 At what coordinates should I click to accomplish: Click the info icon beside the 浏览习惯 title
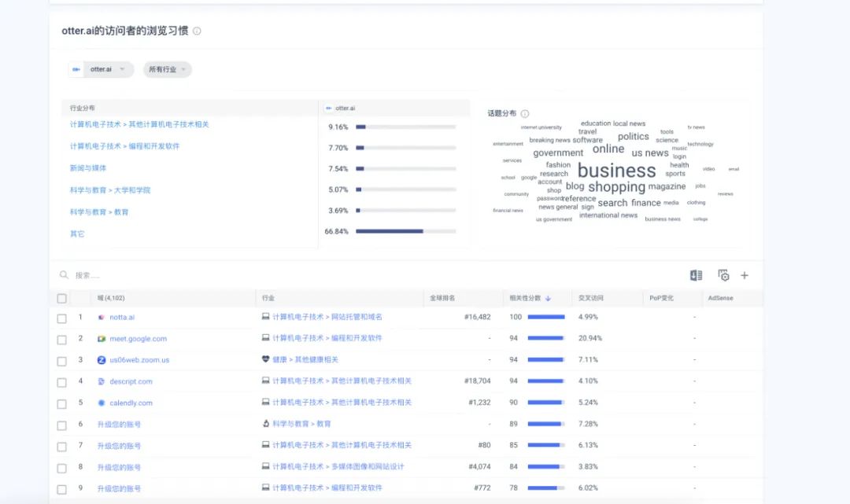(x=197, y=31)
